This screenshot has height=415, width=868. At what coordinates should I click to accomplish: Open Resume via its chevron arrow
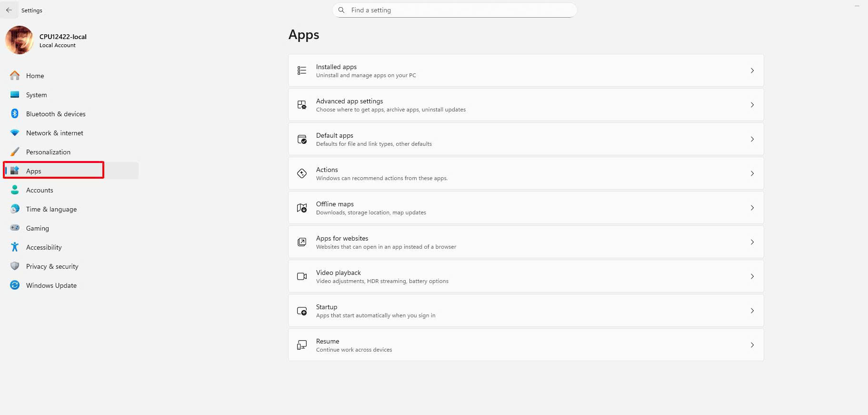(752, 345)
